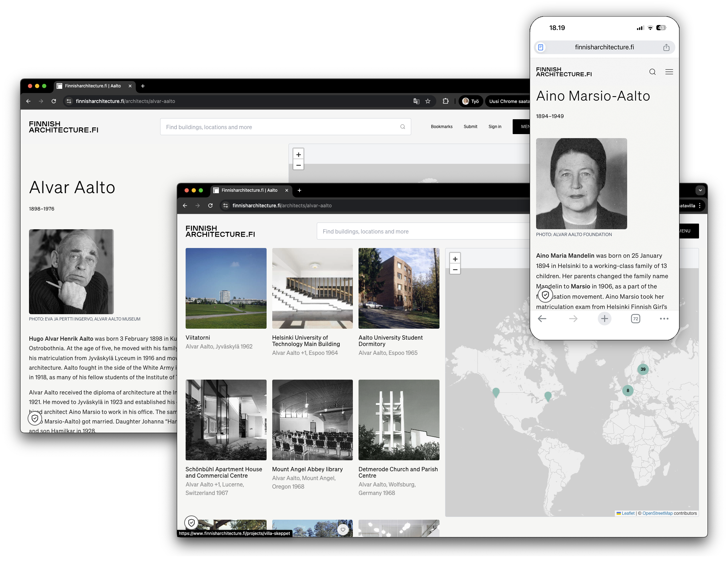Image resolution: width=728 pixels, height=565 pixels.
Task: Toggle the heart bookmark on bottom thumbnail
Action: tap(343, 530)
